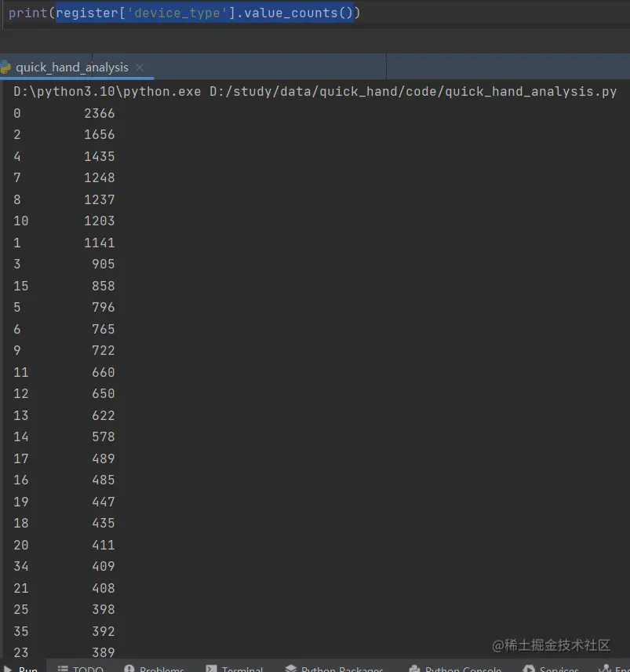Click the count value 1656

100,134
